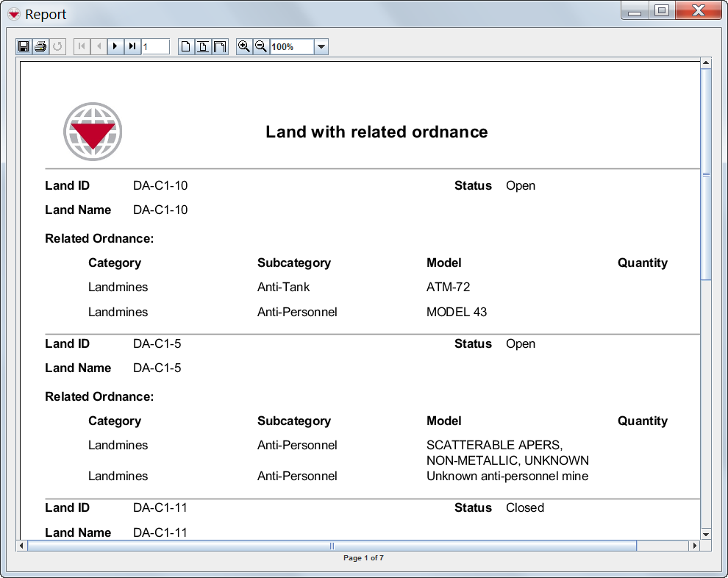The width and height of the screenshot is (728, 578).
Task: Click the Report window title bar icon
Action: click(x=14, y=14)
